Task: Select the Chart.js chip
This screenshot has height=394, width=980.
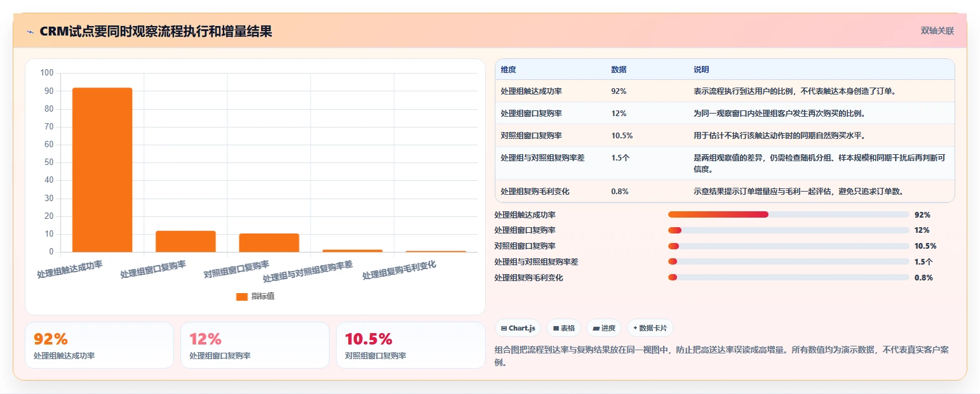Action: (518, 328)
